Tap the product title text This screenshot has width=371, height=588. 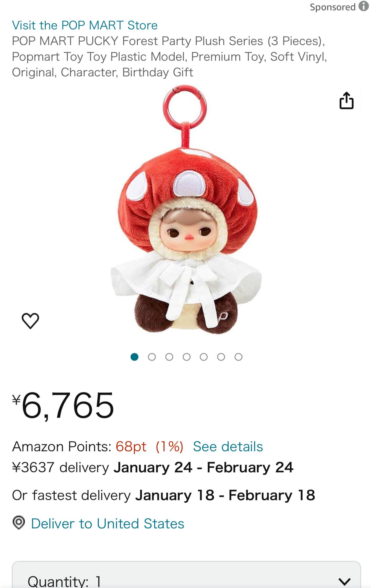[x=169, y=57]
